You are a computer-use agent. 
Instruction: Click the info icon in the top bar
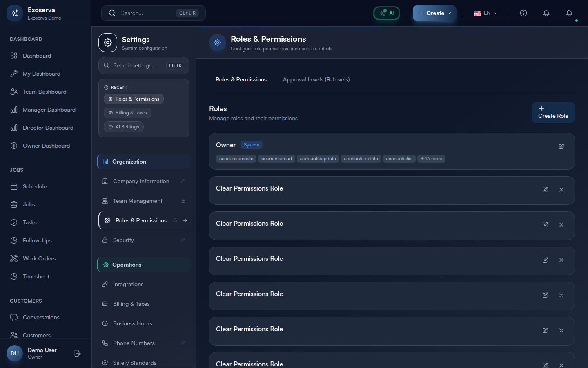coord(523,13)
